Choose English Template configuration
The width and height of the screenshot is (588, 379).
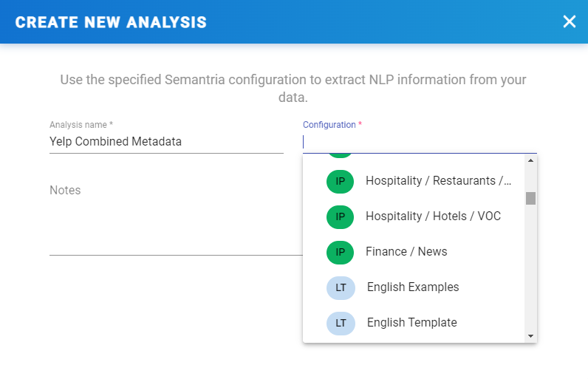tap(411, 323)
